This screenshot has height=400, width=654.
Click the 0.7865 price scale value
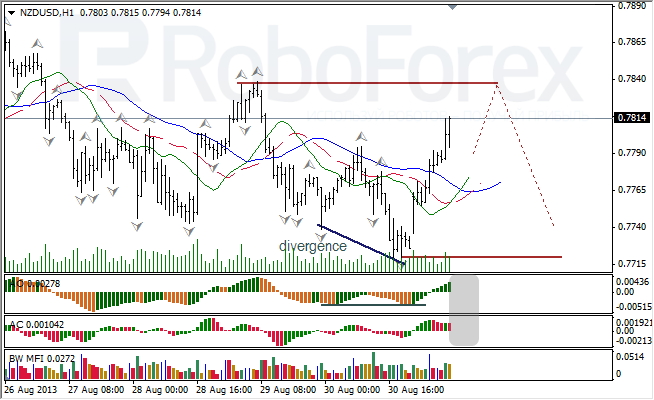[x=631, y=42]
